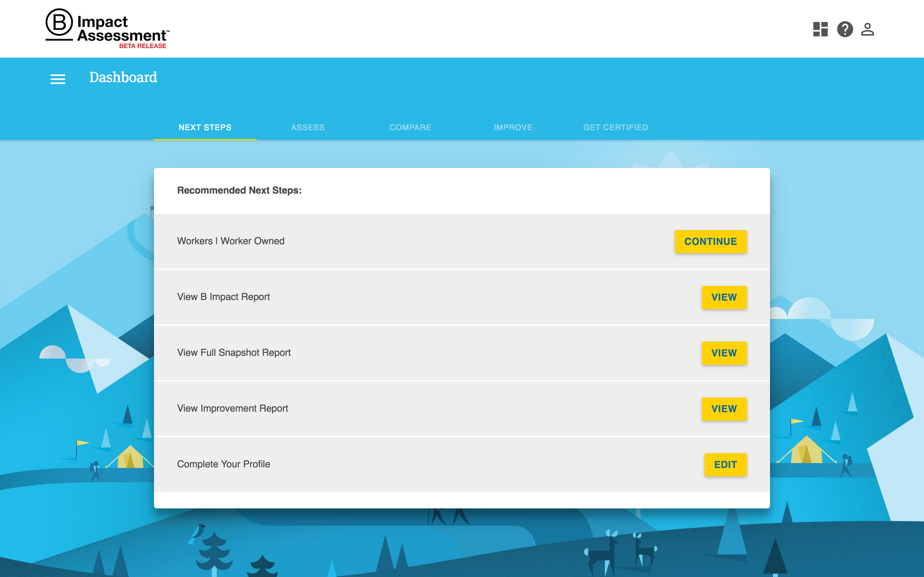Click EDIT to complete your profile

[725, 464]
